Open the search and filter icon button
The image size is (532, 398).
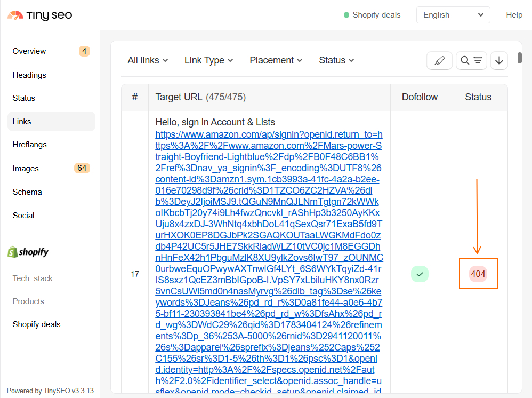471,60
